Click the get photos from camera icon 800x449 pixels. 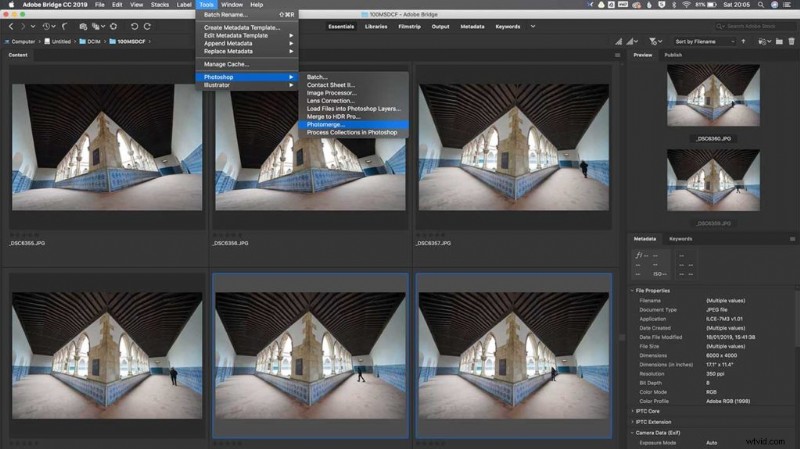tap(83, 27)
